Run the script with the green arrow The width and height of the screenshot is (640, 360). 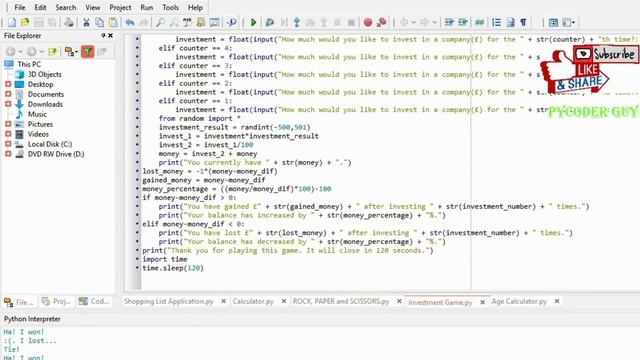[253, 22]
